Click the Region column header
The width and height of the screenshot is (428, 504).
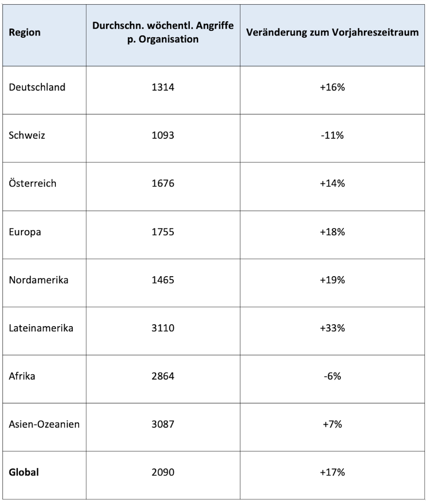click(25, 33)
